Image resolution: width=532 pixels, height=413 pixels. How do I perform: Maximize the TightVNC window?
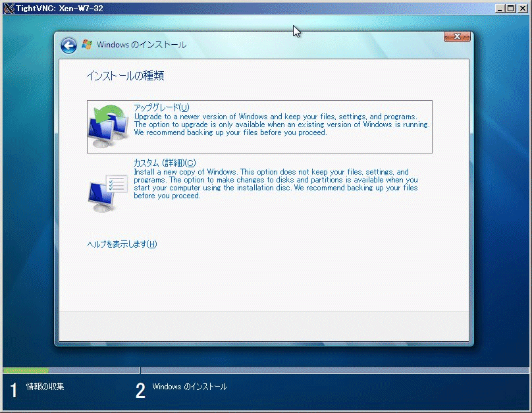pyautogui.click(x=511, y=9)
